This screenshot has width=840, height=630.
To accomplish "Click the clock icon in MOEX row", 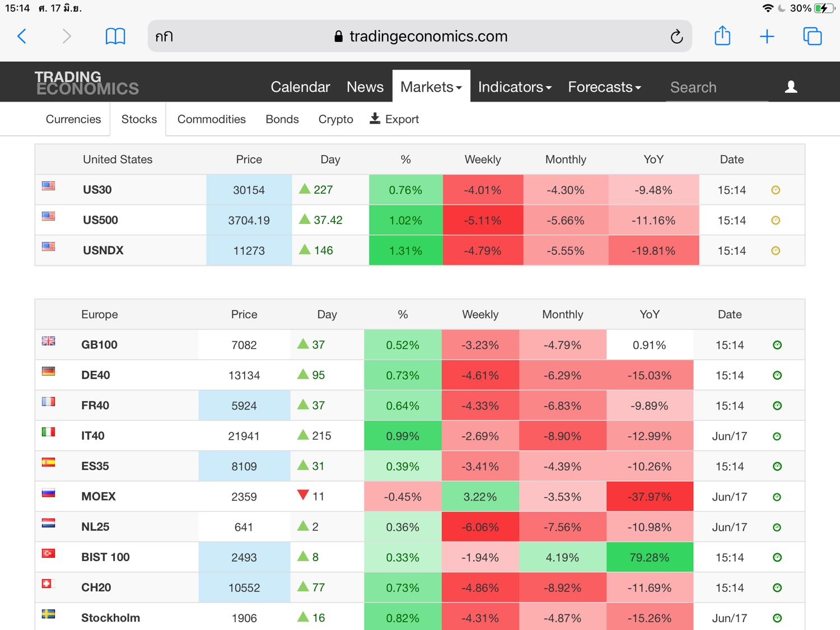I will [777, 497].
